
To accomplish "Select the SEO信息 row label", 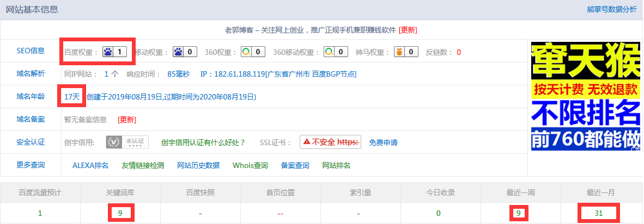I will tap(31, 51).
